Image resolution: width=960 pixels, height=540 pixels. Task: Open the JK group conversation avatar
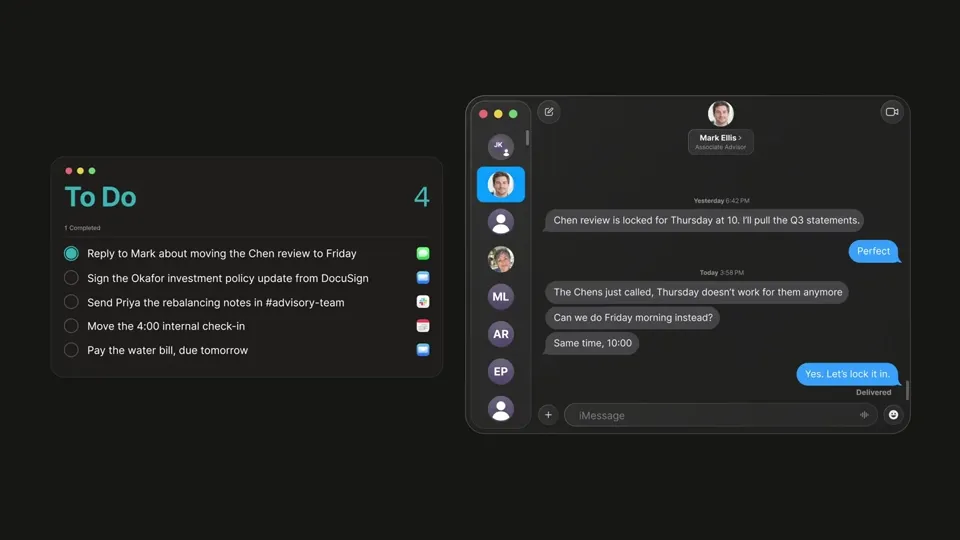[500, 147]
